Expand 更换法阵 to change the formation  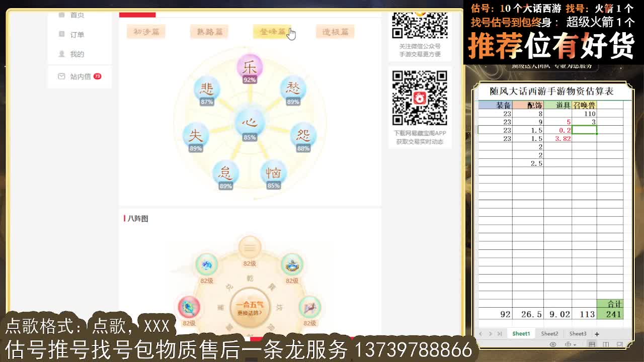click(249, 313)
